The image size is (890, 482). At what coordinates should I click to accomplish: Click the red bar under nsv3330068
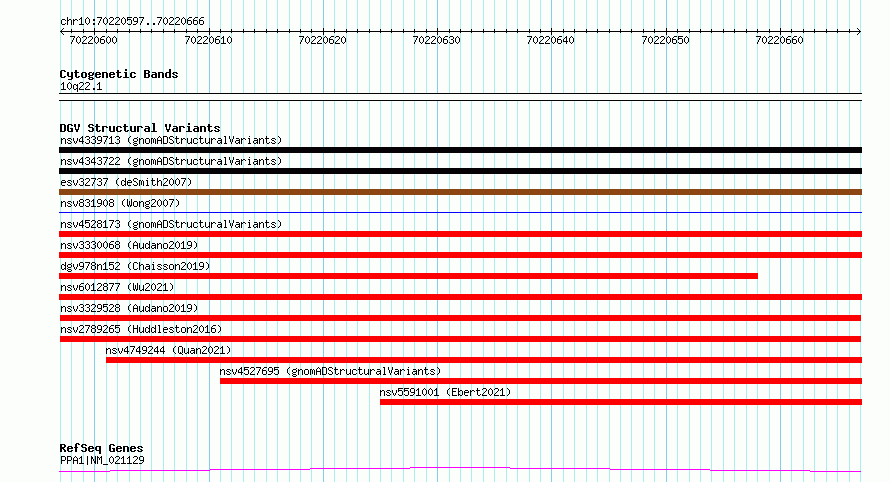[460, 255]
